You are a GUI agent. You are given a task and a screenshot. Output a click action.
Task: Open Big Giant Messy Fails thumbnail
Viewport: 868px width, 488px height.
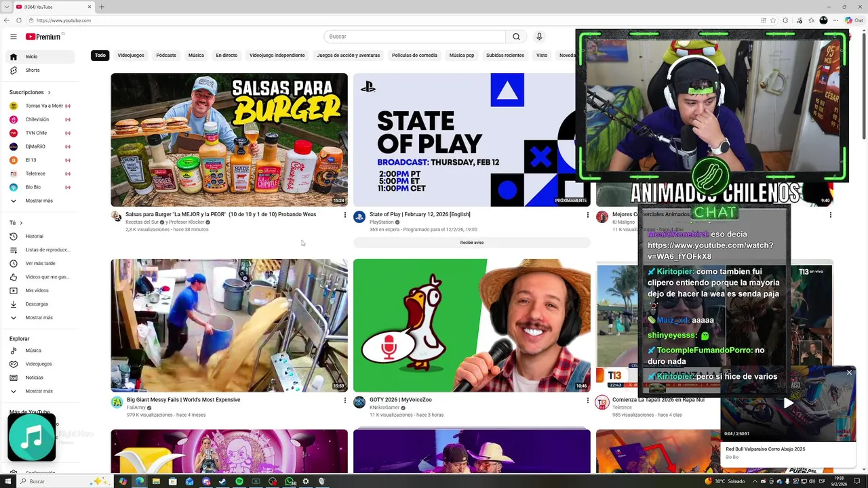(x=229, y=325)
